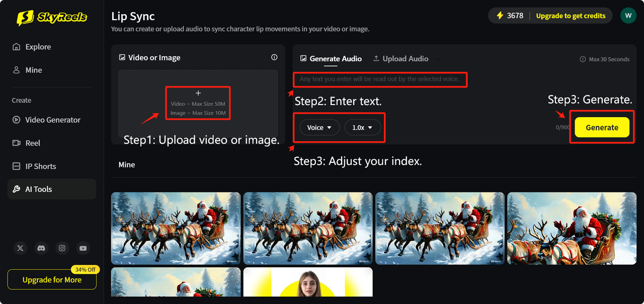Click the Upload Audio arrow icon

click(x=376, y=58)
